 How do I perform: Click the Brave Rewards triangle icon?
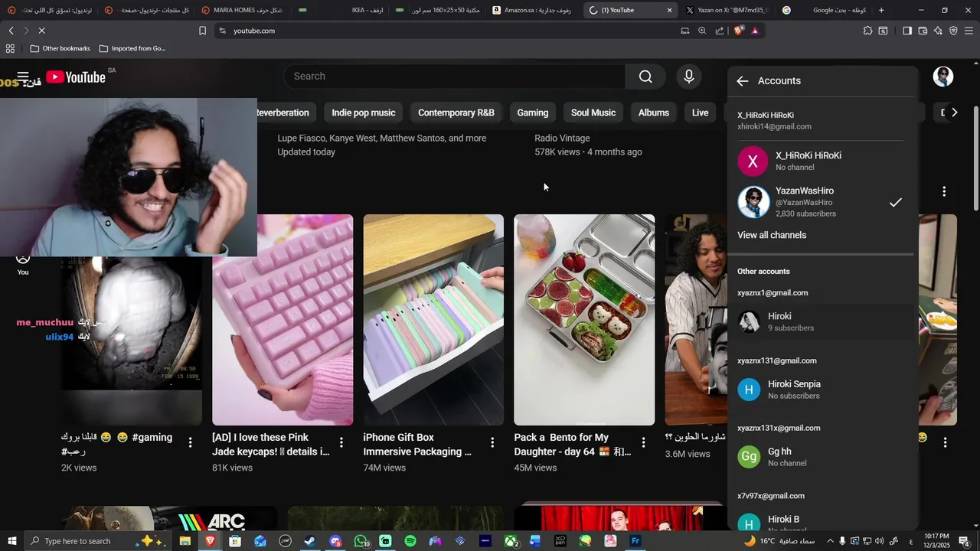[755, 31]
